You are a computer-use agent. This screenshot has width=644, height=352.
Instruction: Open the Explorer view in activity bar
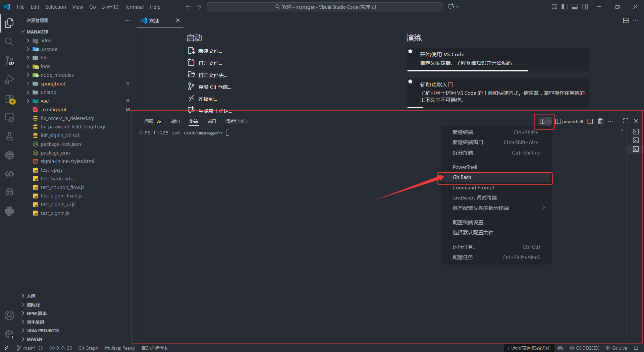(x=9, y=23)
